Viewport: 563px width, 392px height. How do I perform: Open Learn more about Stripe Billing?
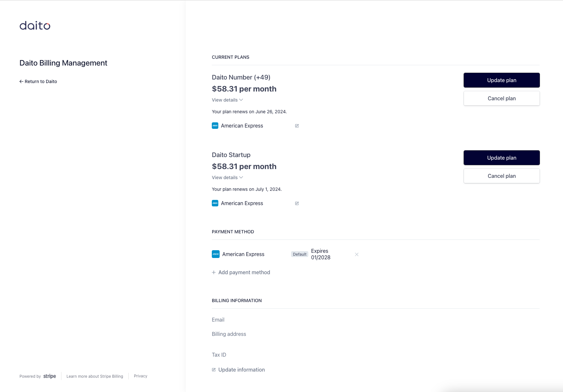(x=95, y=376)
